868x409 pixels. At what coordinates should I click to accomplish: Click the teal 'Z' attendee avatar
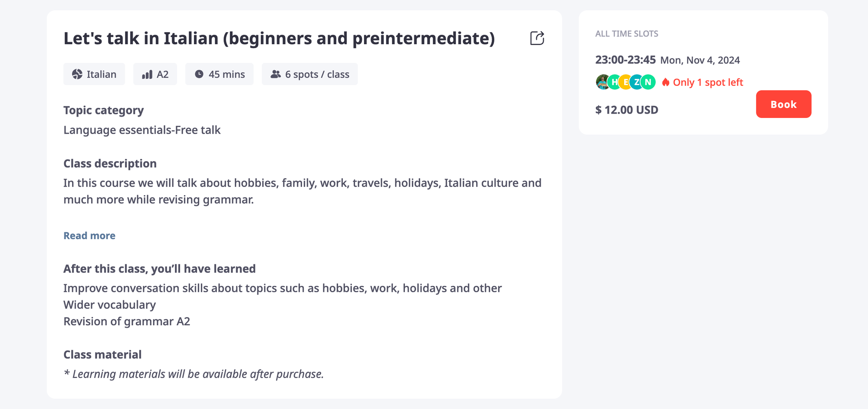click(636, 82)
